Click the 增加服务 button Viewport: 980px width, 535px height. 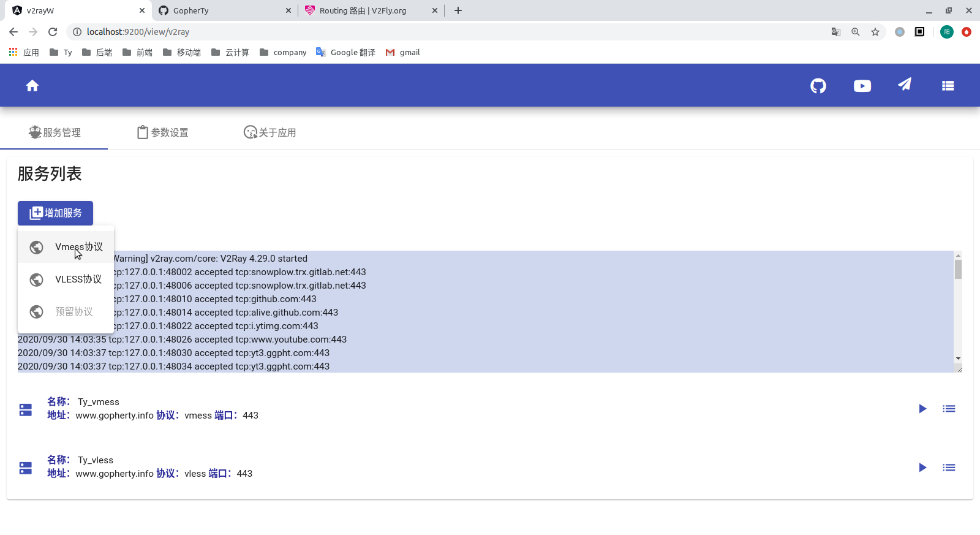(x=55, y=213)
